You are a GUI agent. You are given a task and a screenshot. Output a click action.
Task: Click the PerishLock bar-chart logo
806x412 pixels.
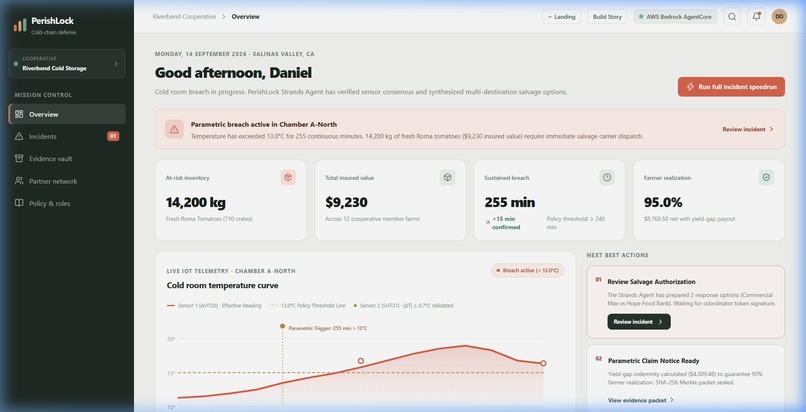20,25
